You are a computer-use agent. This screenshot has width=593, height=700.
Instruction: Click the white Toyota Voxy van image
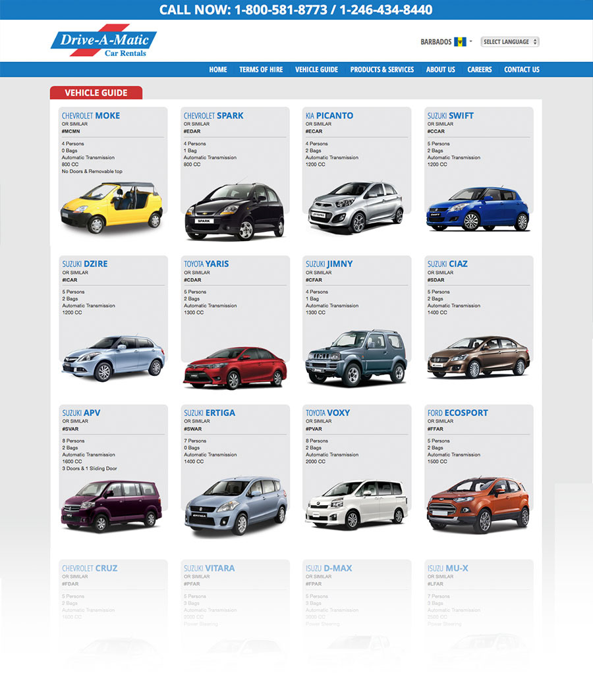pos(356,504)
